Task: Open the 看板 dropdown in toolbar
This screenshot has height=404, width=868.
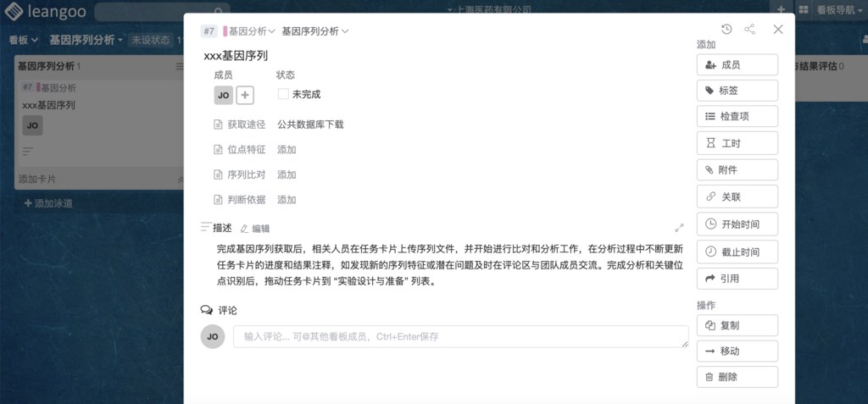Action: click(23, 40)
